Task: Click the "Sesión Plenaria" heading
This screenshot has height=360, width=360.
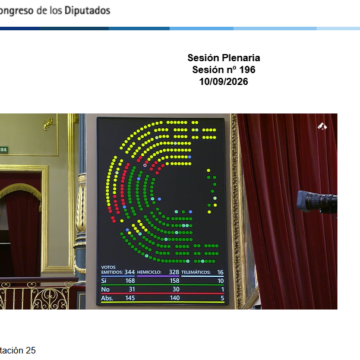Action: [224, 58]
